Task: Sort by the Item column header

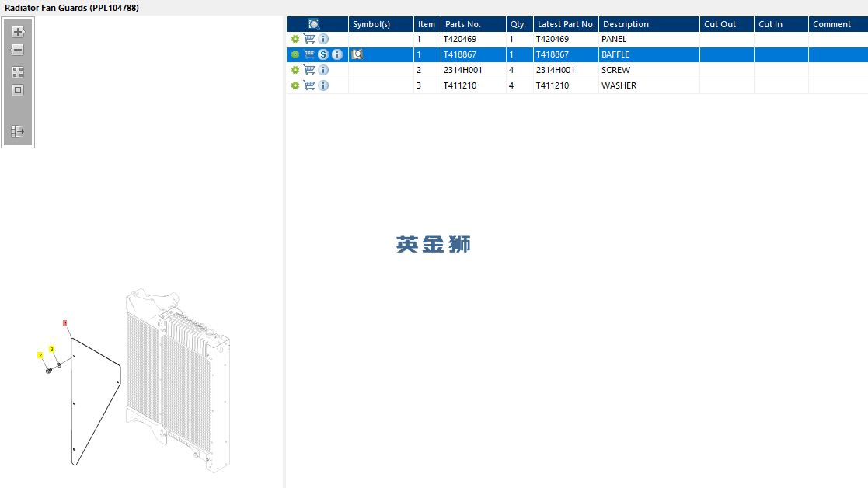Action: pos(427,24)
